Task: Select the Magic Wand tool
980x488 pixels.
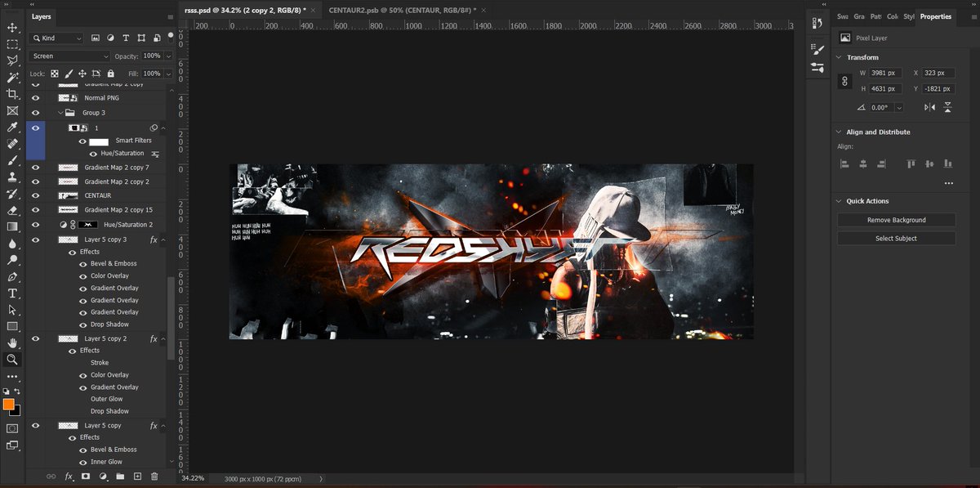Action: coord(12,78)
